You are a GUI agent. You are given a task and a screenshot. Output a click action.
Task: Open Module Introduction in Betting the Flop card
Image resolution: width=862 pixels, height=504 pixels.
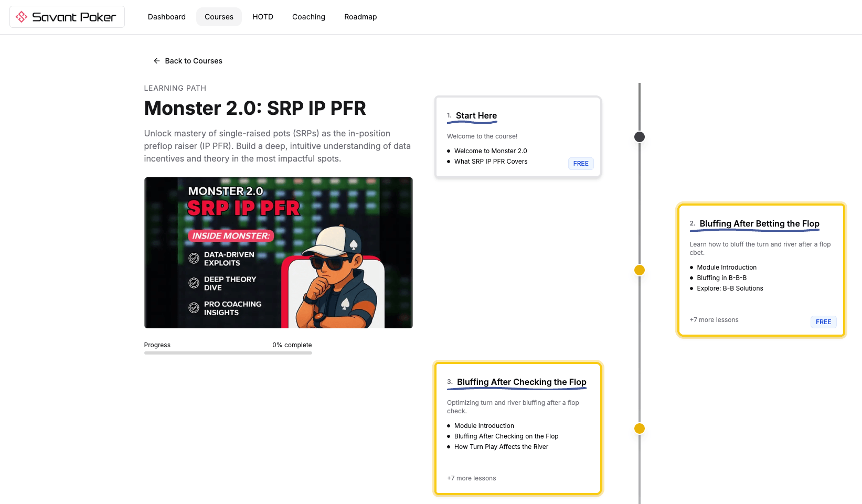click(x=727, y=267)
